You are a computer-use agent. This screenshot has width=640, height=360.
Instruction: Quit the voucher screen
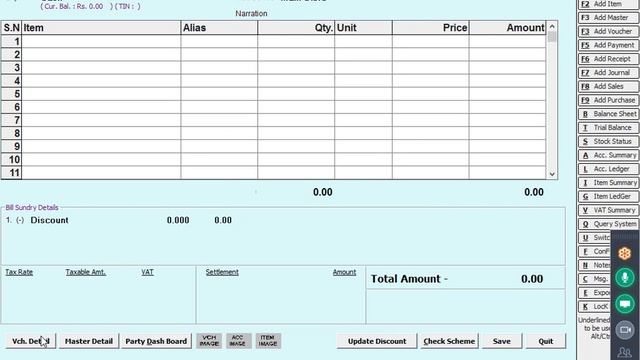(545, 341)
